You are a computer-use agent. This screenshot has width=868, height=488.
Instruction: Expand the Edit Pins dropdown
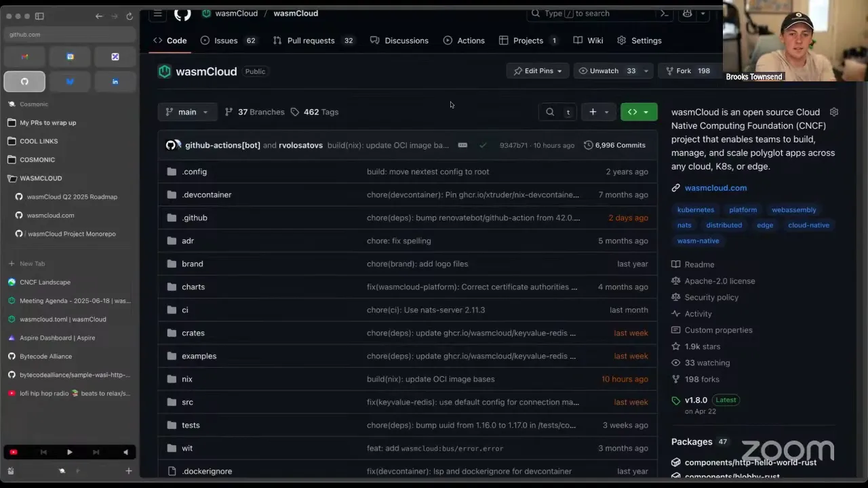[538, 70]
